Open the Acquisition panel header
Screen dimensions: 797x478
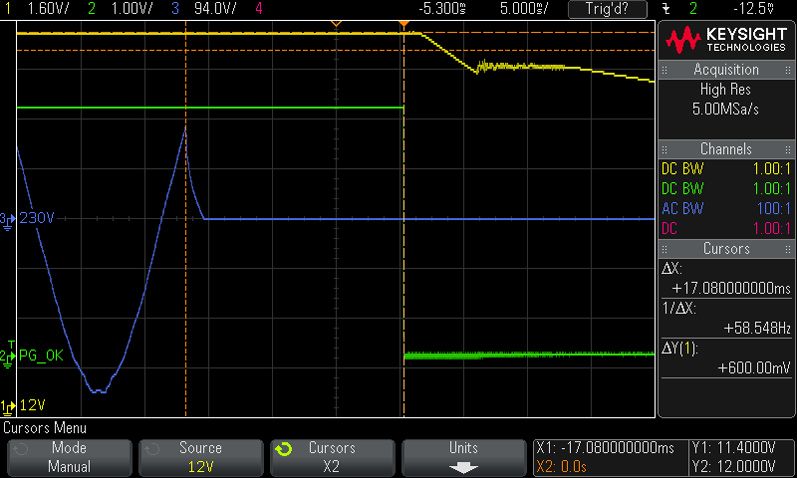(x=726, y=70)
